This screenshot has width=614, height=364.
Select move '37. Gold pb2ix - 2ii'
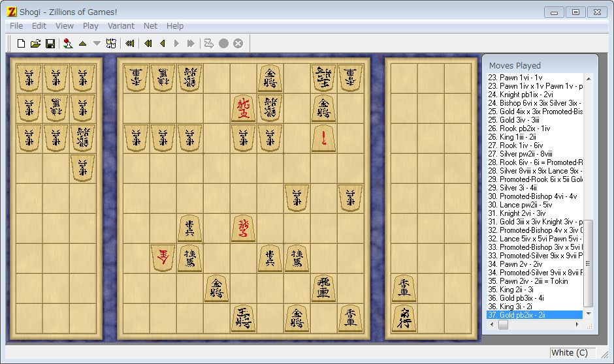point(534,314)
